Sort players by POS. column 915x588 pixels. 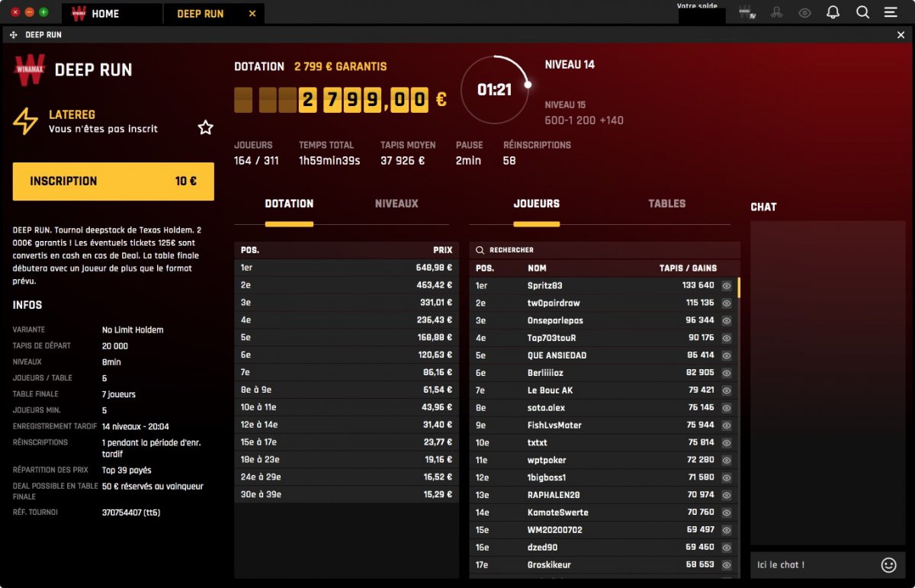(485, 268)
